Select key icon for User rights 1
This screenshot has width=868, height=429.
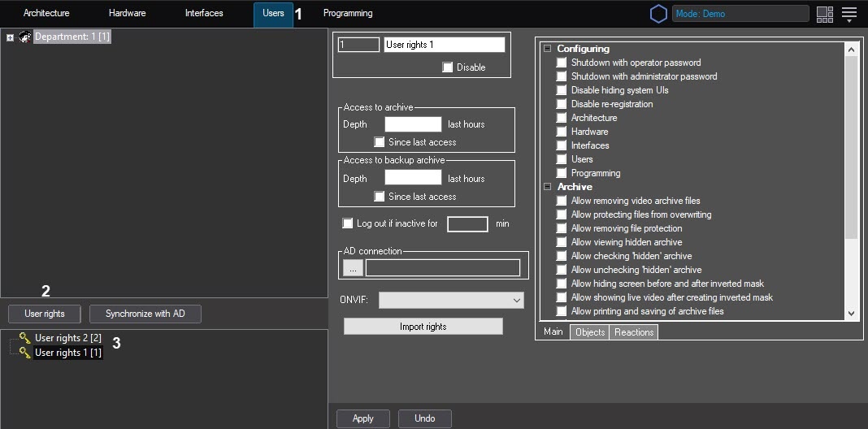24,353
